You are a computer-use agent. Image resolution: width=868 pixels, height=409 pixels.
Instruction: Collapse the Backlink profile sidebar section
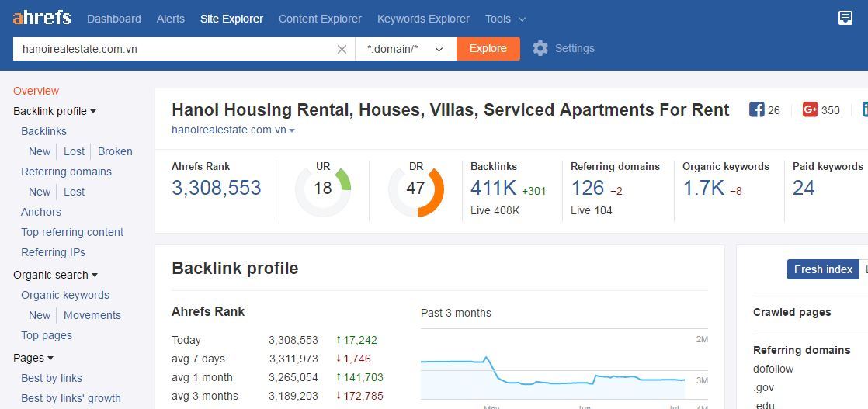coord(55,111)
